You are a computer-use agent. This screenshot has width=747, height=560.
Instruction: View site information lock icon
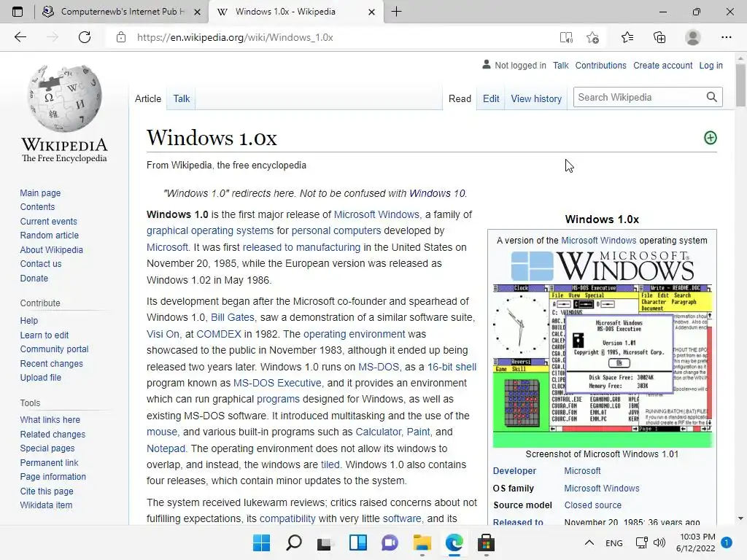pos(121,37)
